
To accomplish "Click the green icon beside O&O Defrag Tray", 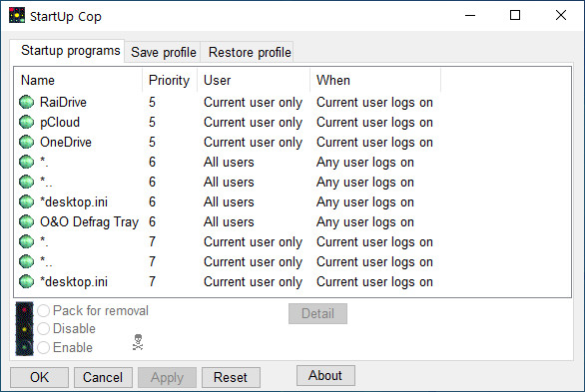I will 27,221.
